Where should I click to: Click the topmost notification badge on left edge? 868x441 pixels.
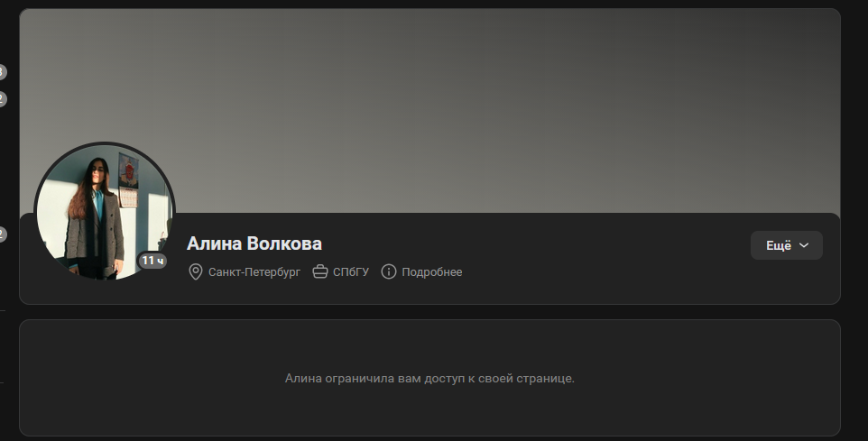pos(2,72)
